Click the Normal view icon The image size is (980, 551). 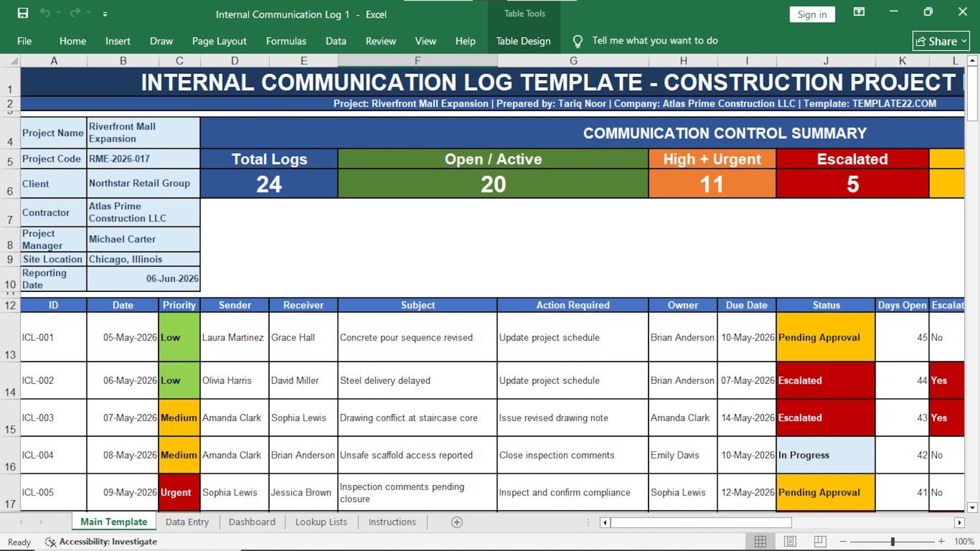[x=760, y=541]
